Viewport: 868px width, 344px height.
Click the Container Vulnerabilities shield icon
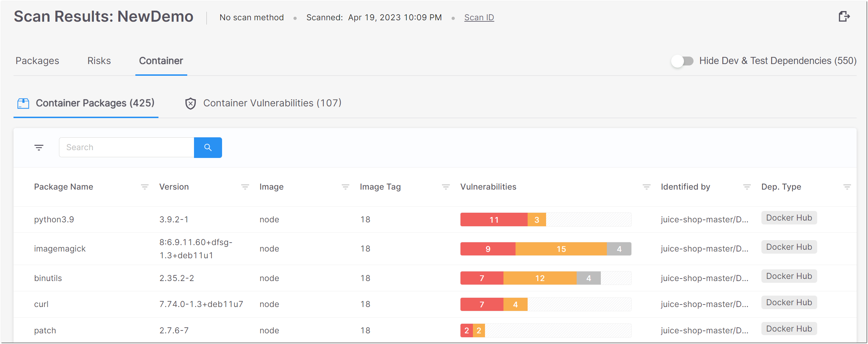coord(191,104)
